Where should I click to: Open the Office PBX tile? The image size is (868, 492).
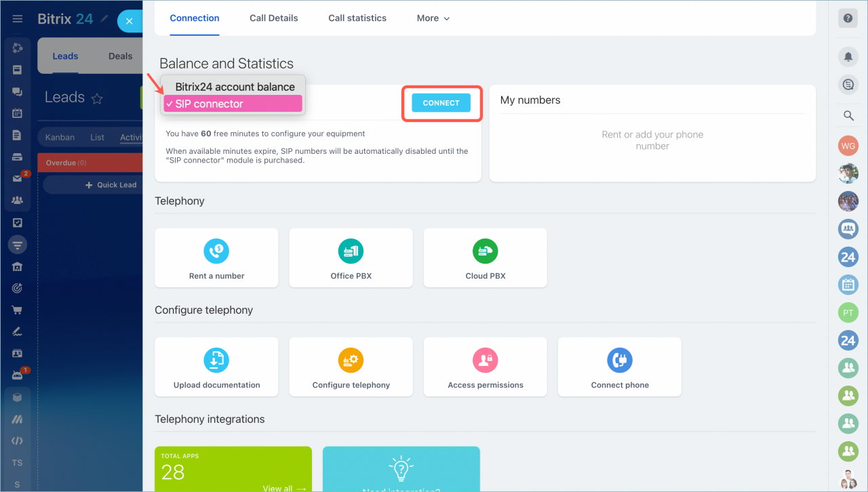pyautogui.click(x=351, y=258)
